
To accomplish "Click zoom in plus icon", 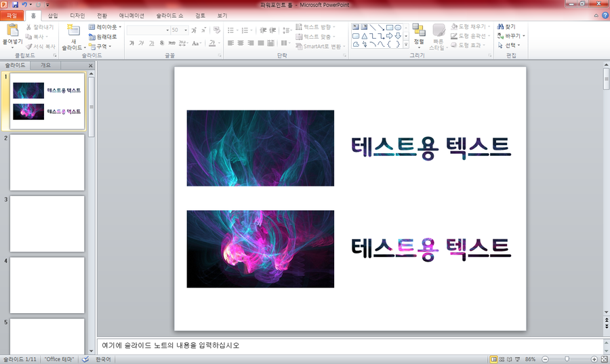I will [x=594, y=359].
